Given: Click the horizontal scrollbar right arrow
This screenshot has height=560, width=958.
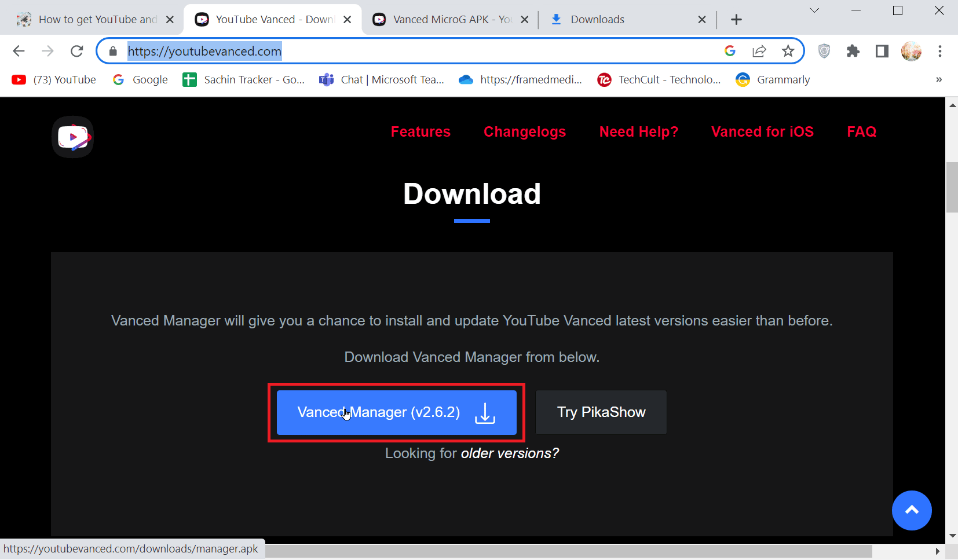Looking at the screenshot, I should [937, 551].
